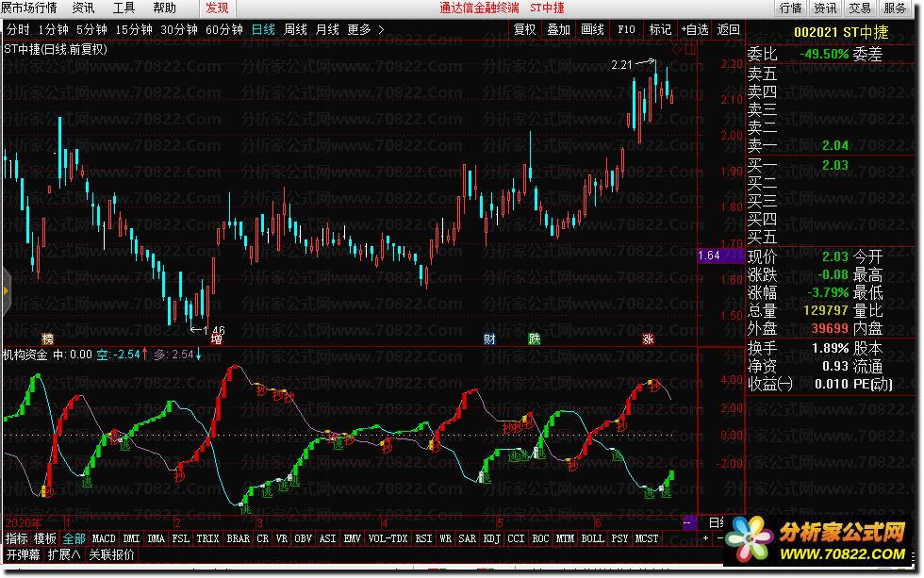This screenshot has width=924, height=578.
Task: Switch to the DMA indicator
Action: click(156, 538)
